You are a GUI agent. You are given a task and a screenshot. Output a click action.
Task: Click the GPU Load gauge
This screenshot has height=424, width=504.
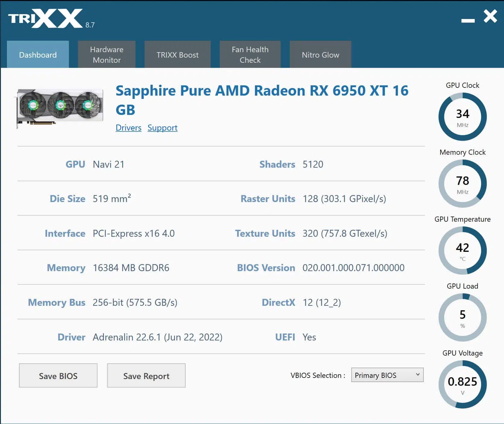(462, 317)
